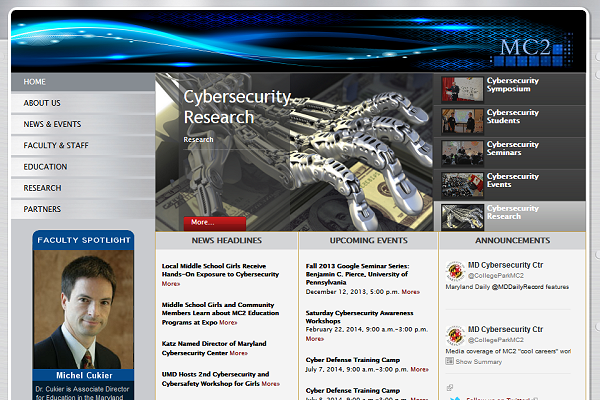This screenshot has height=400, width=600.
Task: Click first MD Cybersecurity Ctr avatar icon
Action: tap(455, 271)
